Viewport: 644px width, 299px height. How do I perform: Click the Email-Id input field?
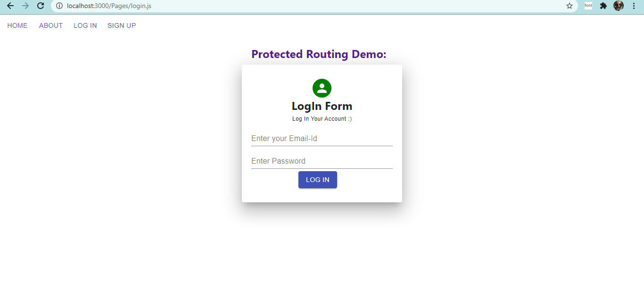[x=322, y=138]
